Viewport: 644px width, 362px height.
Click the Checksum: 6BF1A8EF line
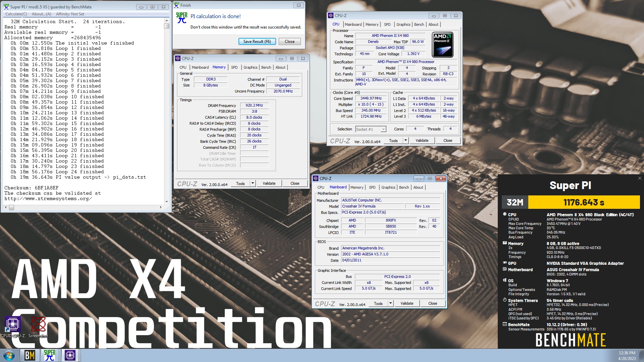pyautogui.click(x=32, y=188)
